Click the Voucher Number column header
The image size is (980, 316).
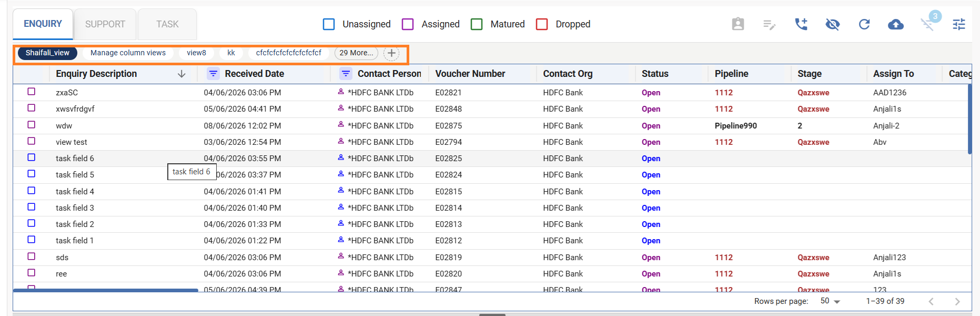click(470, 74)
